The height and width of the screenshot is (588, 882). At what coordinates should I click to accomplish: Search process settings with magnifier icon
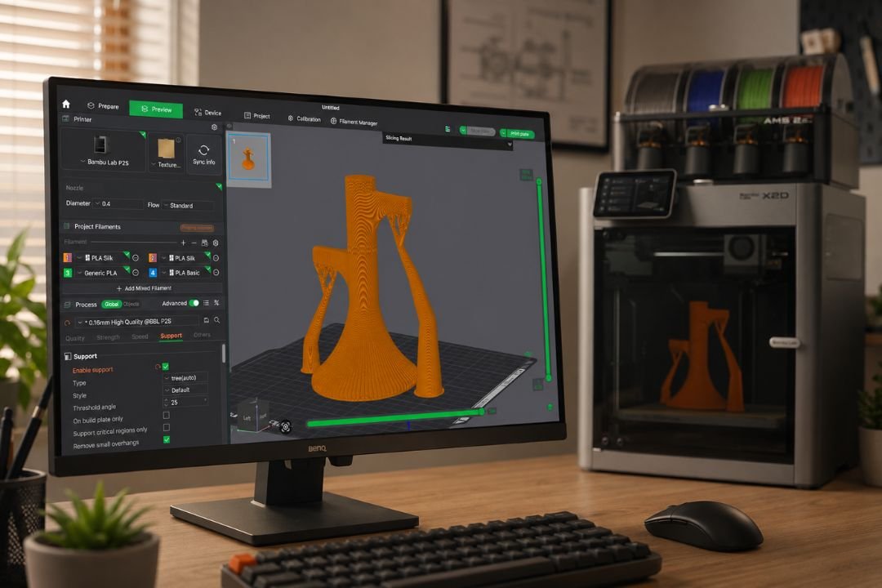tap(216, 320)
